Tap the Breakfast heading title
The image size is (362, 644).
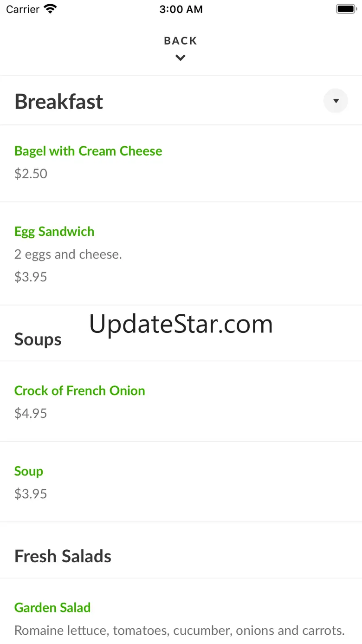click(x=59, y=101)
